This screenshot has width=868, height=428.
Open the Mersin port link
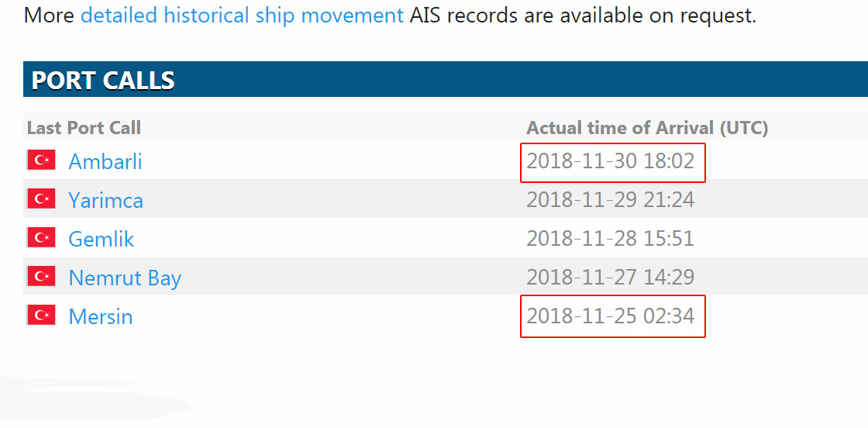pos(101,316)
